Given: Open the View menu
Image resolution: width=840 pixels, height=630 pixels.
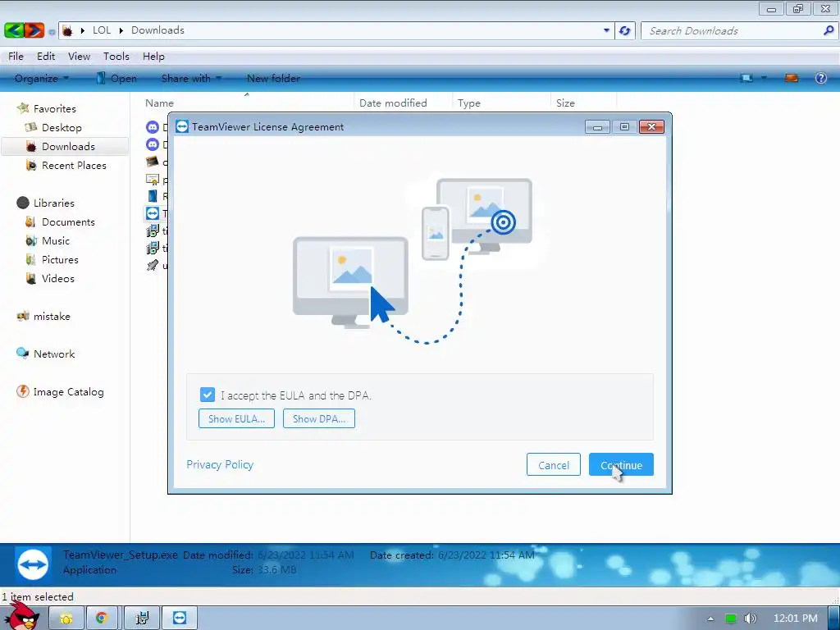Looking at the screenshot, I should click(x=79, y=57).
